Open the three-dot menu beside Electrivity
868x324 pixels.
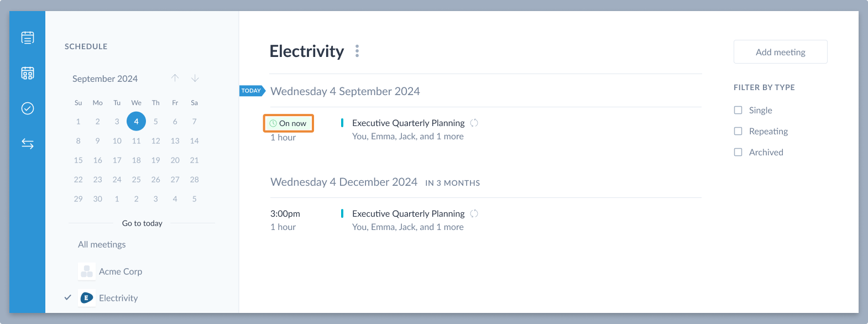click(x=357, y=51)
